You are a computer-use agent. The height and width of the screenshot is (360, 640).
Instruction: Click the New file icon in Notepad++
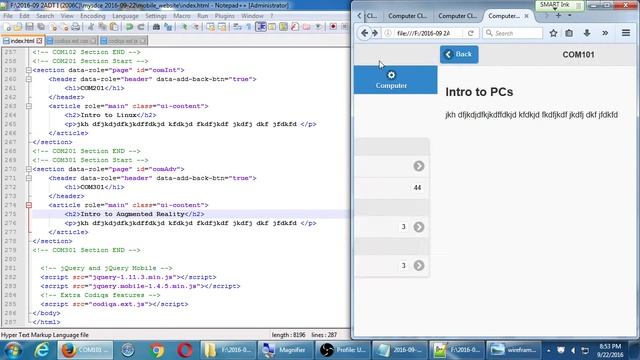coord(7,27)
